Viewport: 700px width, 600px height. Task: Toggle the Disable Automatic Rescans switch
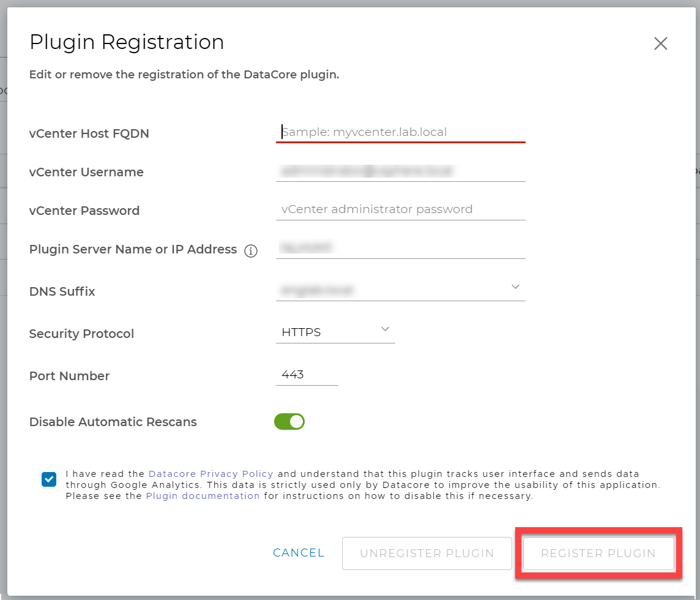(x=289, y=422)
